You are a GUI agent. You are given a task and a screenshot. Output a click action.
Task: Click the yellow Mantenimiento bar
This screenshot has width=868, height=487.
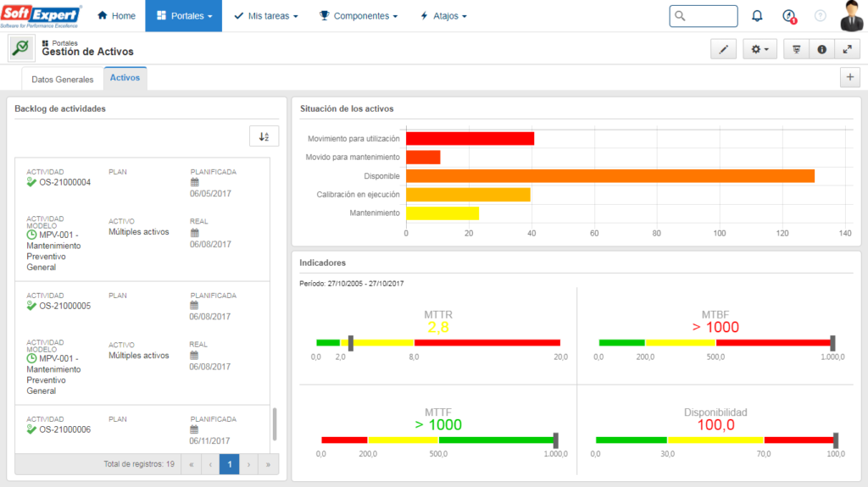tap(442, 213)
